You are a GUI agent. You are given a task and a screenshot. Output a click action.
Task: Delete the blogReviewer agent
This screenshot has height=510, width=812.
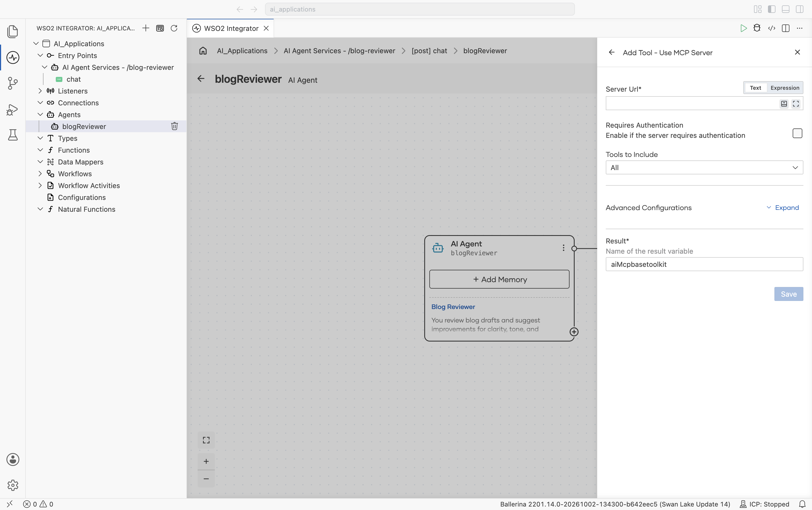click(x=174, y=126)
